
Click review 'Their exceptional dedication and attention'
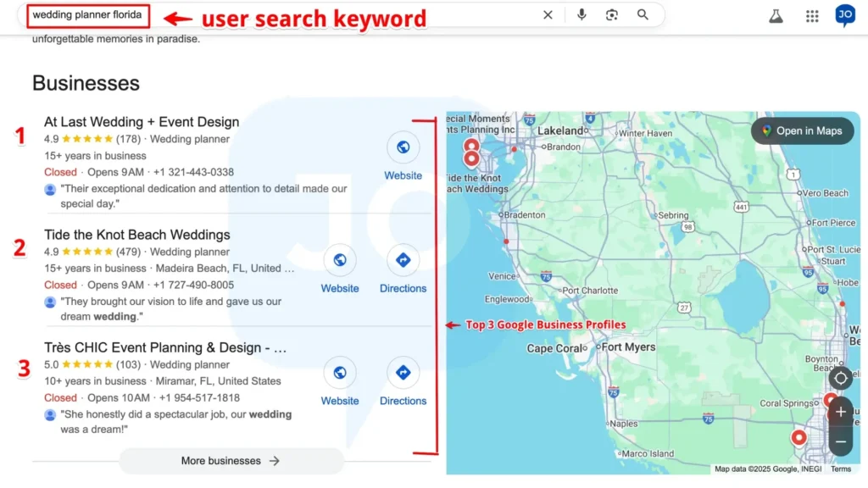[203, 196]
